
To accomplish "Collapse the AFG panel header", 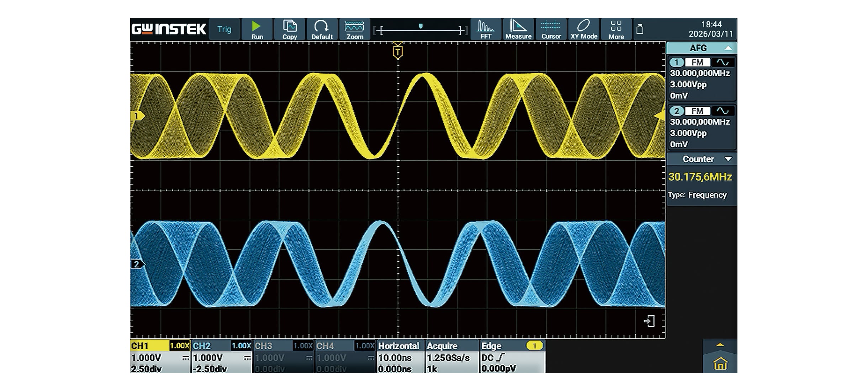I will click(x=701, y=48).
